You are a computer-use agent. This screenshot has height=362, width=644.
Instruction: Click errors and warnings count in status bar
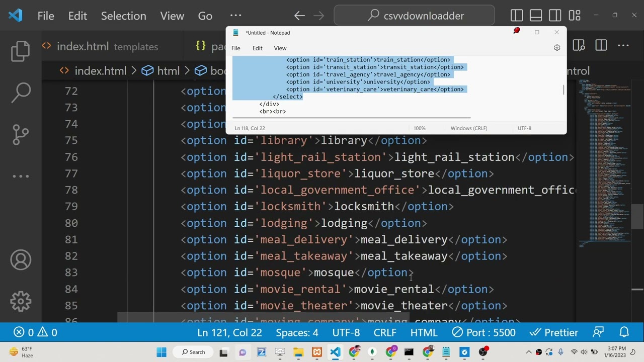tap(35, 332)
